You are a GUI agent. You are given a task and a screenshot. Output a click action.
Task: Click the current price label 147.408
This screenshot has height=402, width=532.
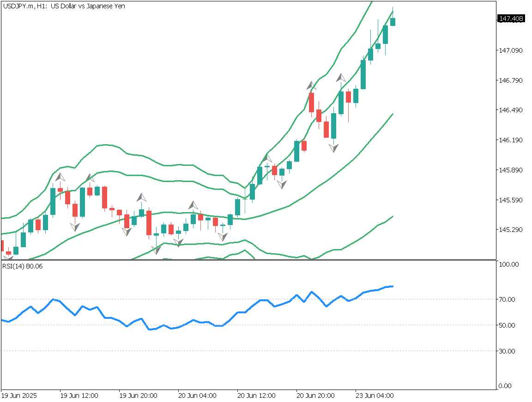pyautogui.click(x=511, y=18)
